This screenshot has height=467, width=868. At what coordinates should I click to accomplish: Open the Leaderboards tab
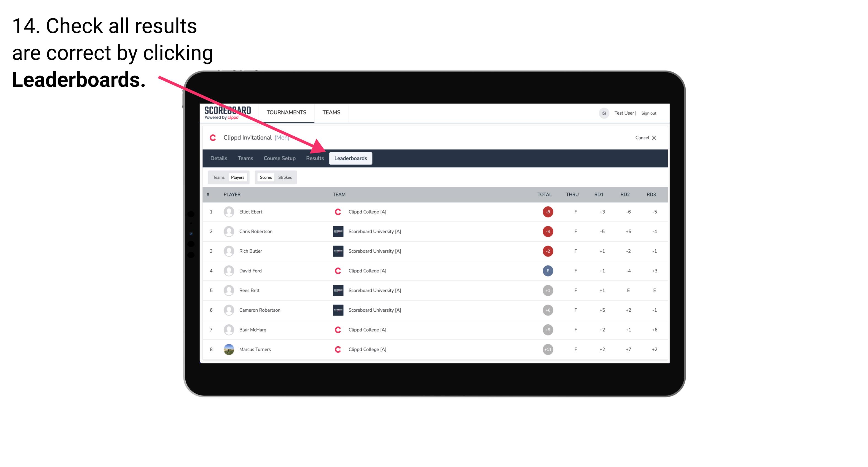351,158
